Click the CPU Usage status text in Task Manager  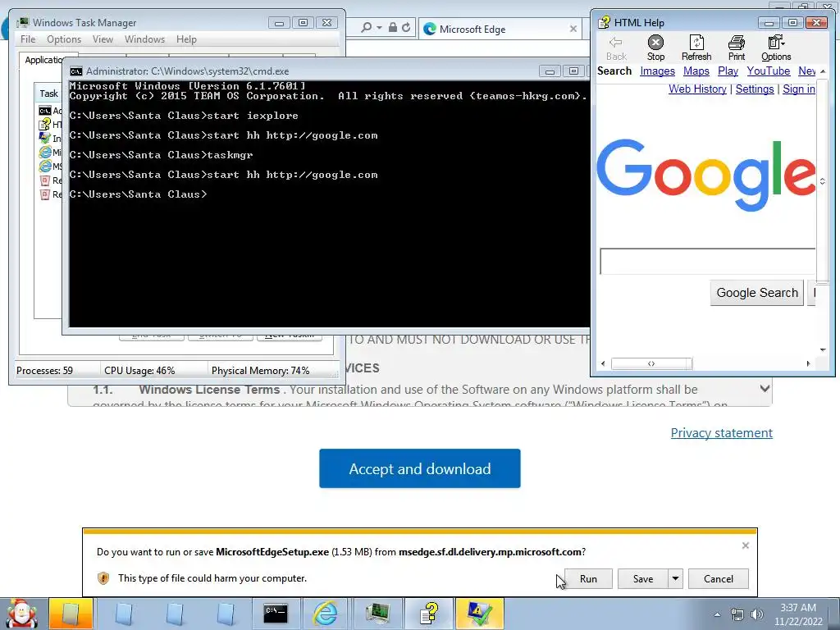click(x=139, y=371)
